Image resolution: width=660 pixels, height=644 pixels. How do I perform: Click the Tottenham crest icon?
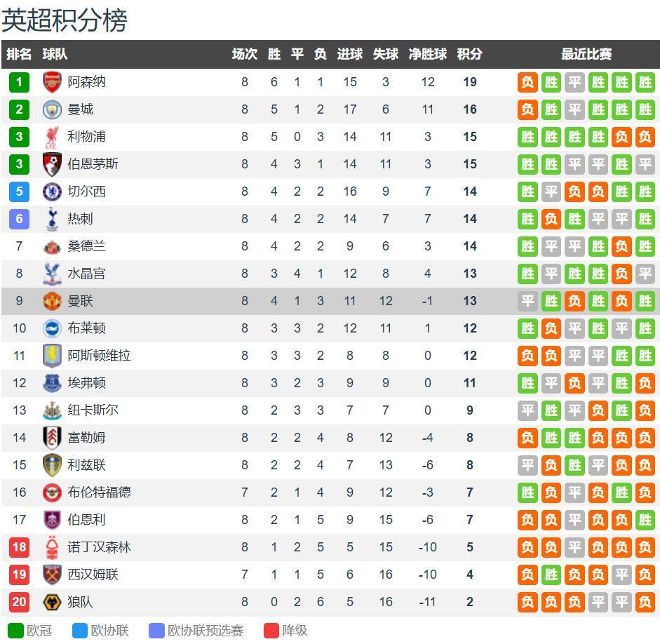coord(53,219)
